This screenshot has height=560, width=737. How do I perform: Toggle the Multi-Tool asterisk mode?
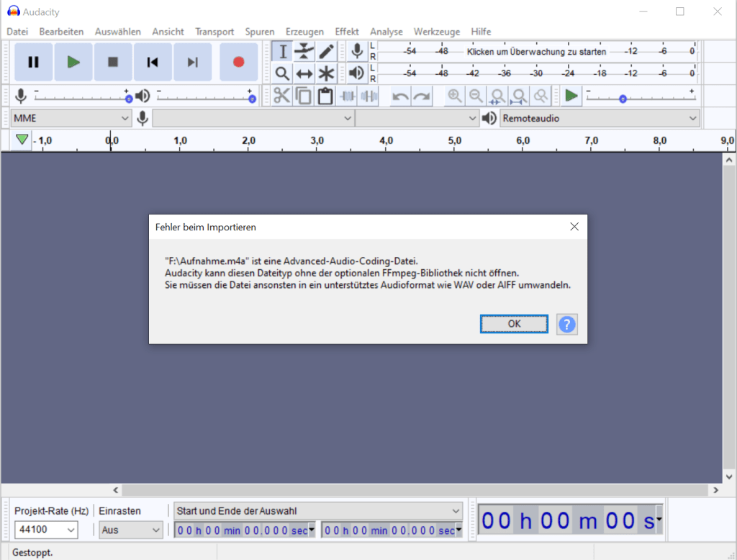tap(327, 73)
